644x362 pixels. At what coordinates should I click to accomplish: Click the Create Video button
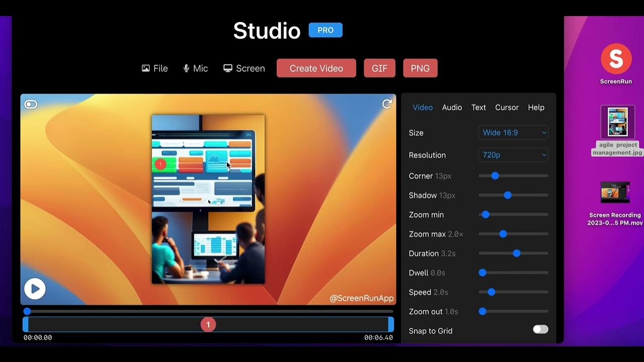(316, 68)
